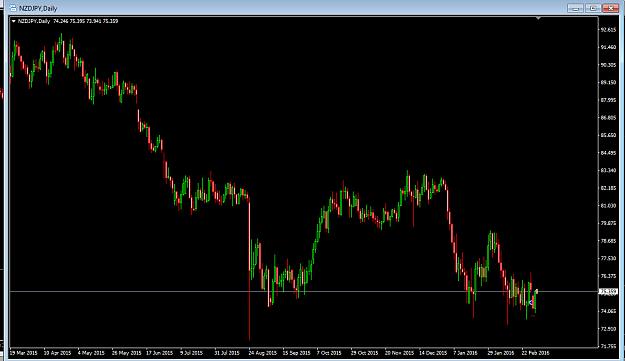The width and height of the screenshot is (625, 361).
Task: Restore down the NZDJPY,Daily chart window
Action: click(x=593, y=8)
